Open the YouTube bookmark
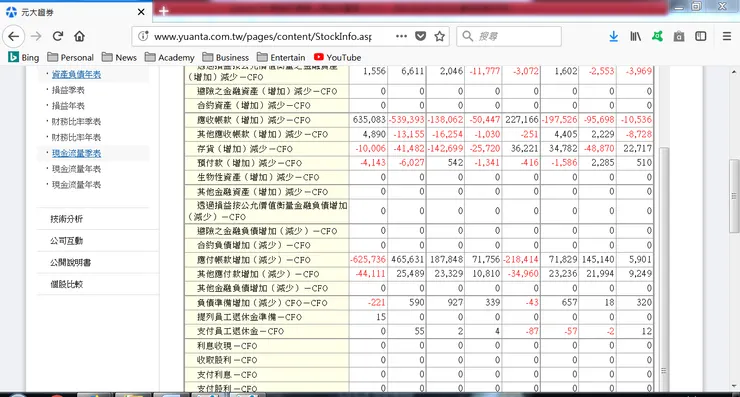 pos(337,58)
